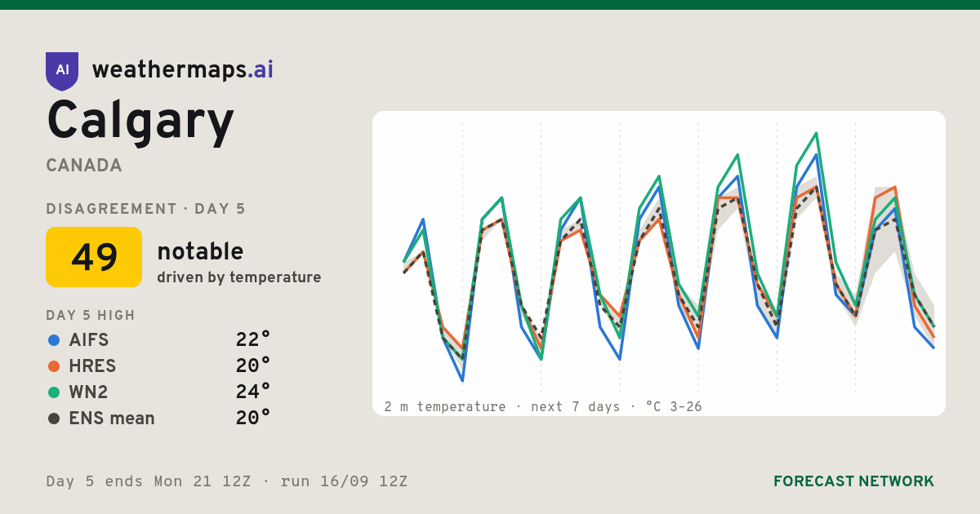Click the green WN2 line's highest peak

click(816, 133)
